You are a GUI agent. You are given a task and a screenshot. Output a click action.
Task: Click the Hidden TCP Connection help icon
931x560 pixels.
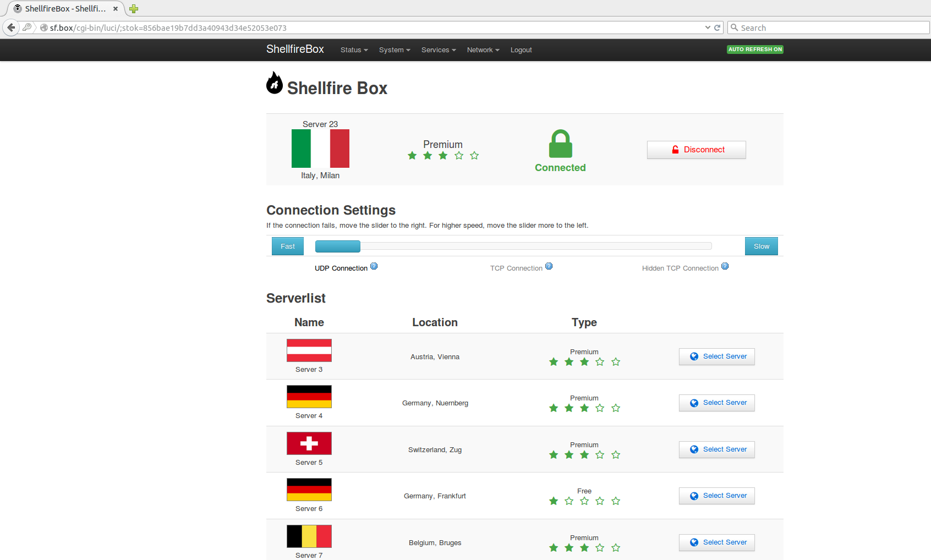725,266
